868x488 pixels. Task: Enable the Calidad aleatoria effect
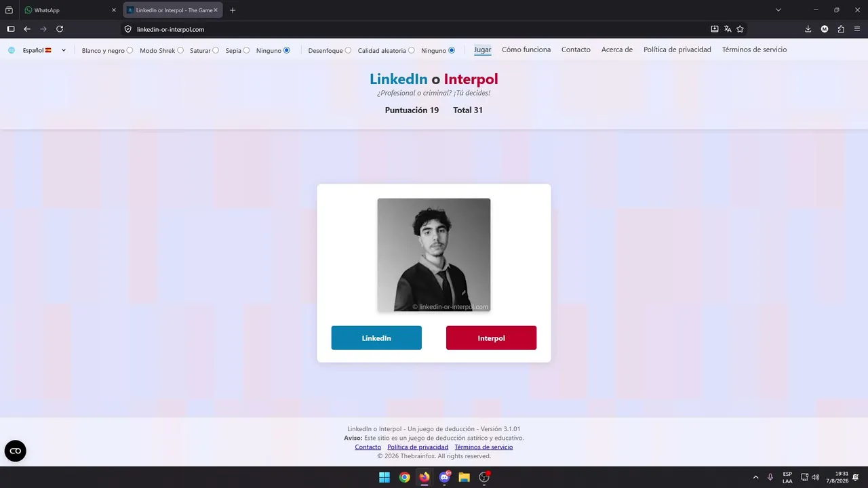(411, 50)
